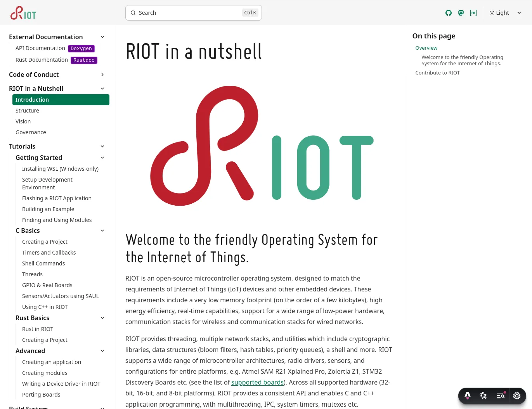Screen dimensions: 532x409
Task: Open the Mastodon profile icon
Action: [461, 13]
